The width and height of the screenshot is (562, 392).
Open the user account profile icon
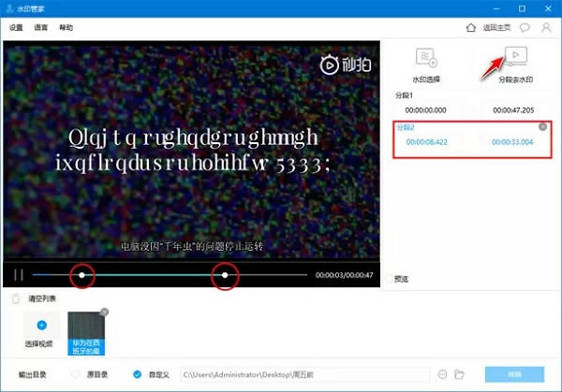[x=545, y=27]
